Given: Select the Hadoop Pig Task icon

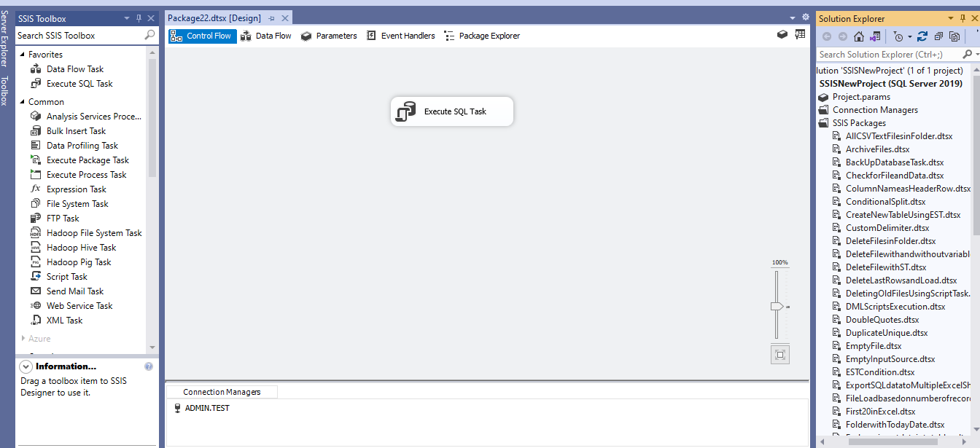Looking at the screenshot, I should pyautogui.click(x=36, y=262).
